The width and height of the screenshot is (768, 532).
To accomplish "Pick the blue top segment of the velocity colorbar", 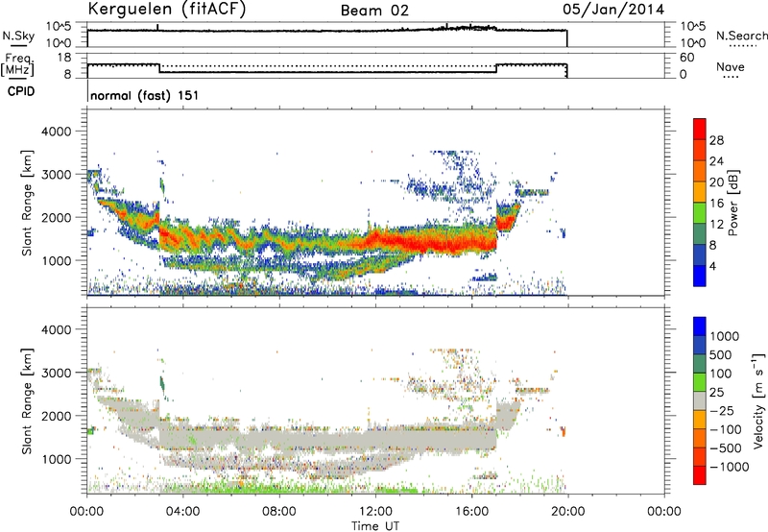I will click(700, 326).
